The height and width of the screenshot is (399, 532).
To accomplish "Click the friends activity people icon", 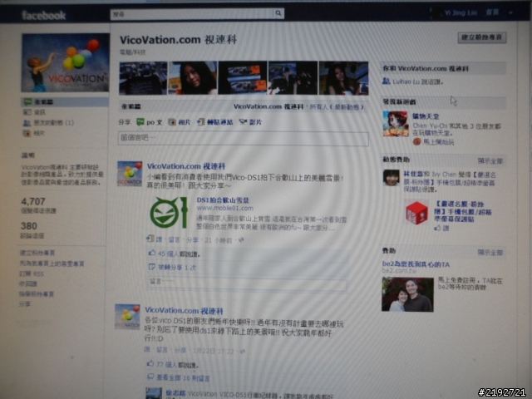I will click(27, 123).
